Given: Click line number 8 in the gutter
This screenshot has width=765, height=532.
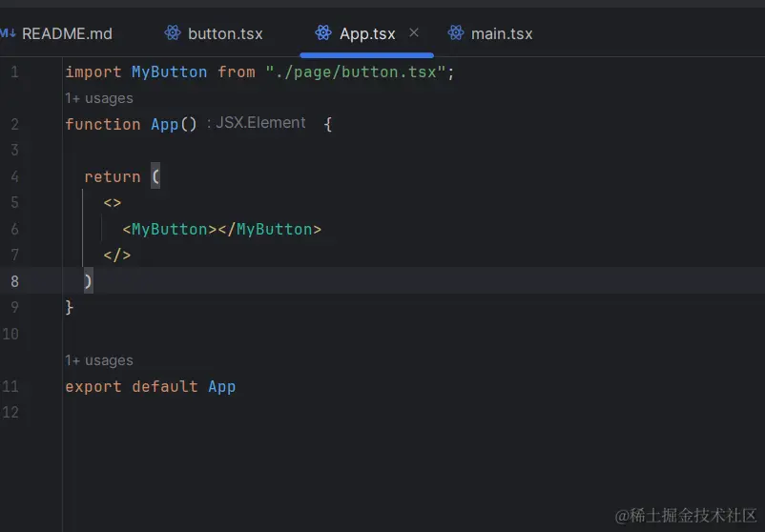Looking at the screenshot, I should point(14,281).
